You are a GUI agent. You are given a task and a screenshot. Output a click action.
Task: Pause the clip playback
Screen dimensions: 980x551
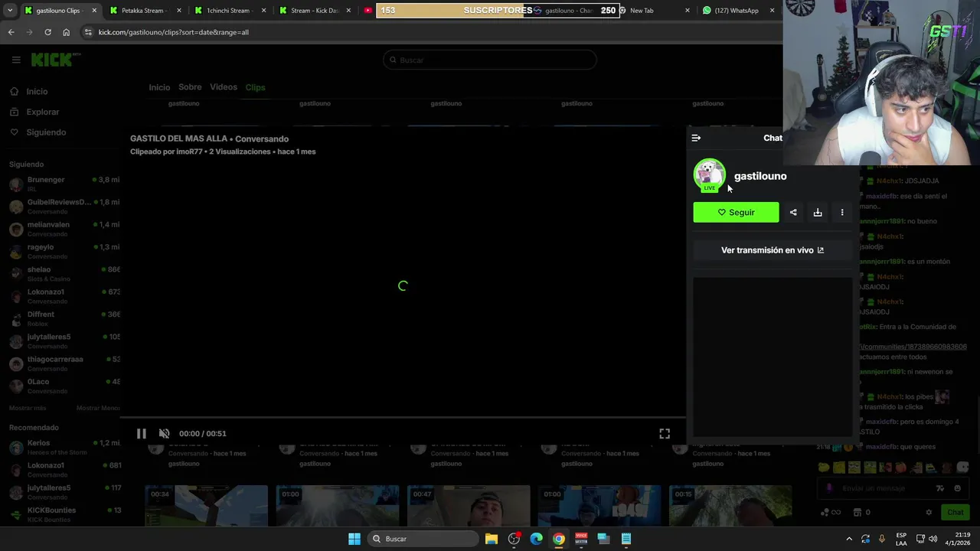click(142, 433)
